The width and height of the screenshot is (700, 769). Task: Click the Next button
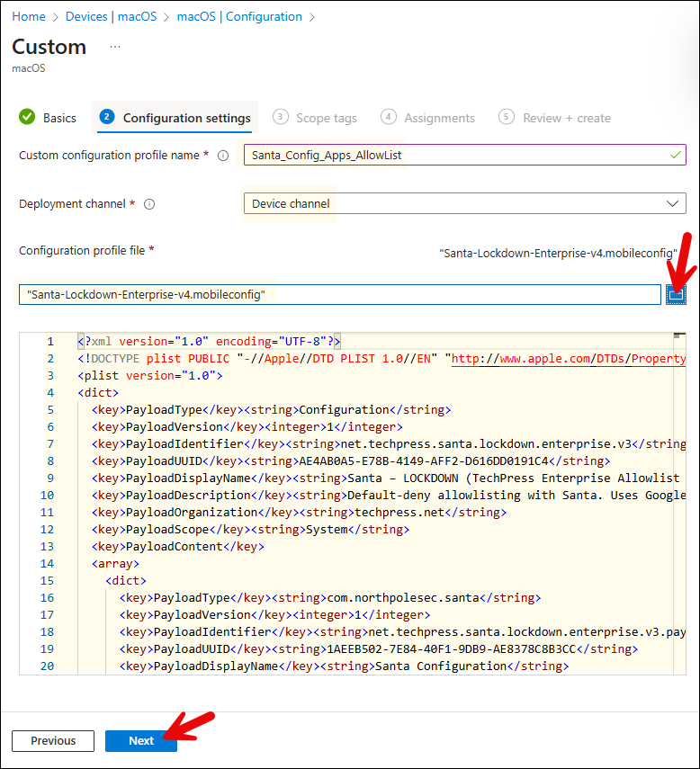(140, 740)
